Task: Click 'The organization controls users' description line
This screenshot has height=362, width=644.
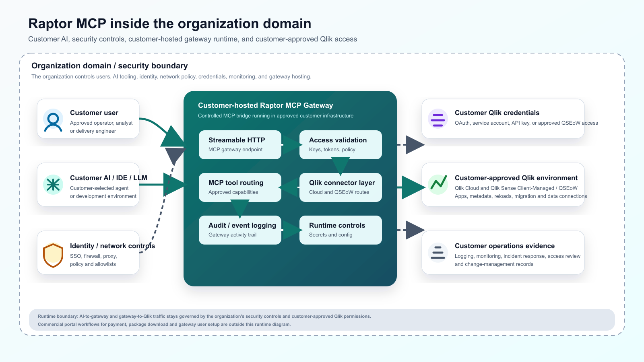Action: click(171, 76)
